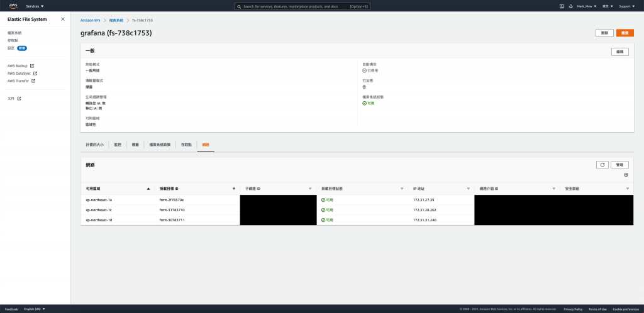Switch to the 檔案系統政策 tab
644x313 pixels.
(x=160, y=145)
